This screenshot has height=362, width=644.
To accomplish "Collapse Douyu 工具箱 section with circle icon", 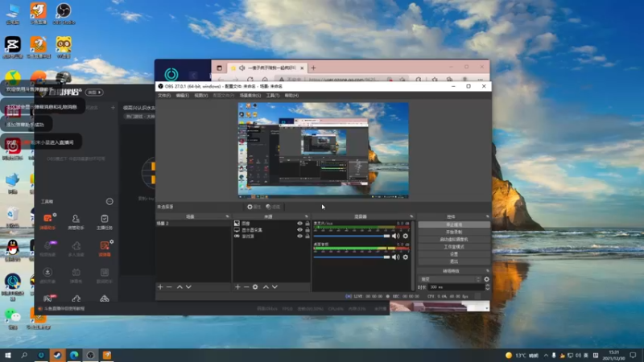I will click(x=109, y=202).
